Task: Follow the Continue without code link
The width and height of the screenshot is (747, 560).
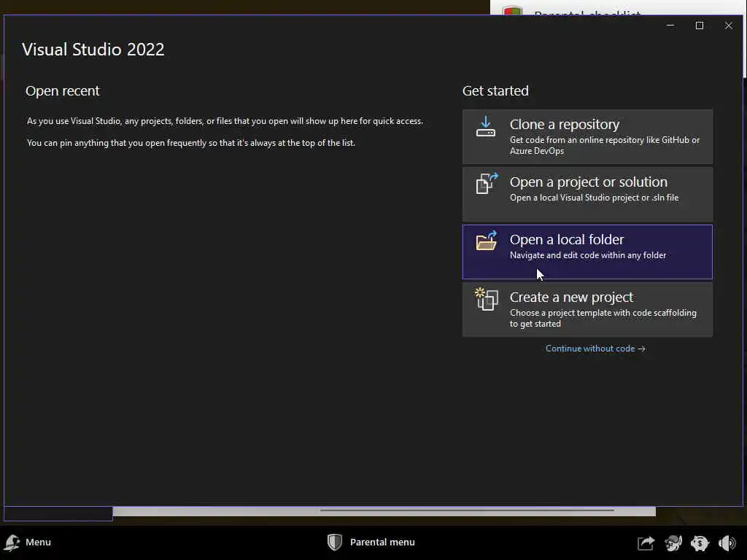Action: pyautogui.click(x=595, y=349)
